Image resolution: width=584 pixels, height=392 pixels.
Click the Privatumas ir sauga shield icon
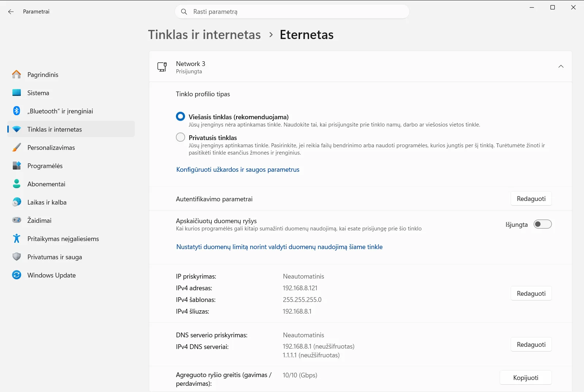click(16, 257)
